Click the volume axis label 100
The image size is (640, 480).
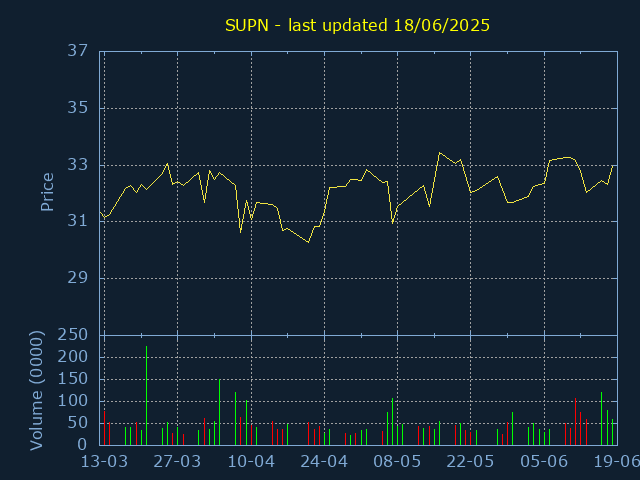click(x=73, y=401)
